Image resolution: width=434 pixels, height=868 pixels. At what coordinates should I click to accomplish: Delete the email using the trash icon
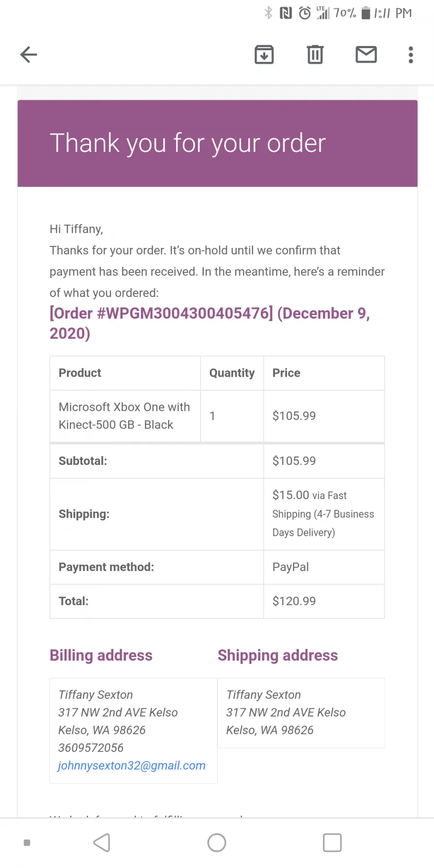click(x=315, y=54)
